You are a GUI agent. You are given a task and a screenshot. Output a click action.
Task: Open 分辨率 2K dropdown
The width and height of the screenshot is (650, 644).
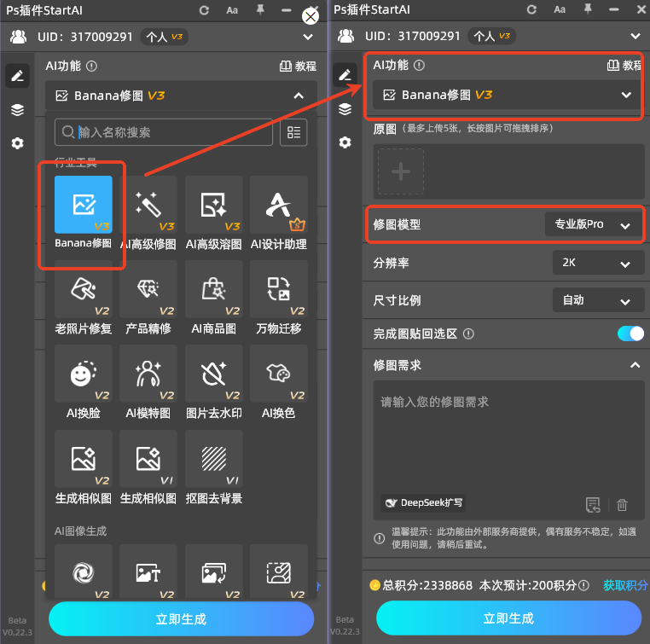click(598, 263)
